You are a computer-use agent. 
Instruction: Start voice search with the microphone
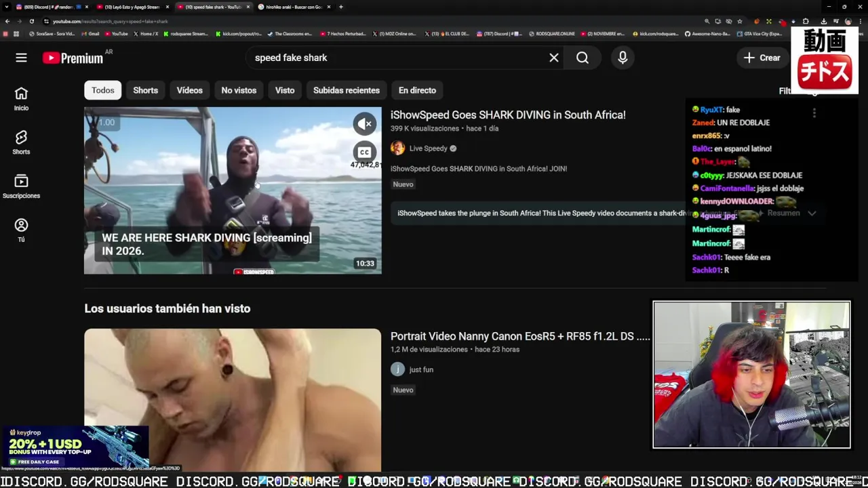(x=623, y=58)
